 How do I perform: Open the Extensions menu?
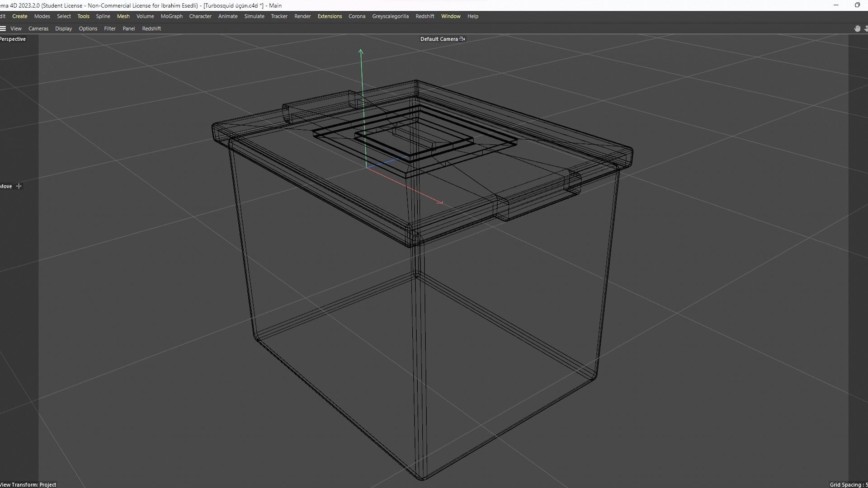330,16
